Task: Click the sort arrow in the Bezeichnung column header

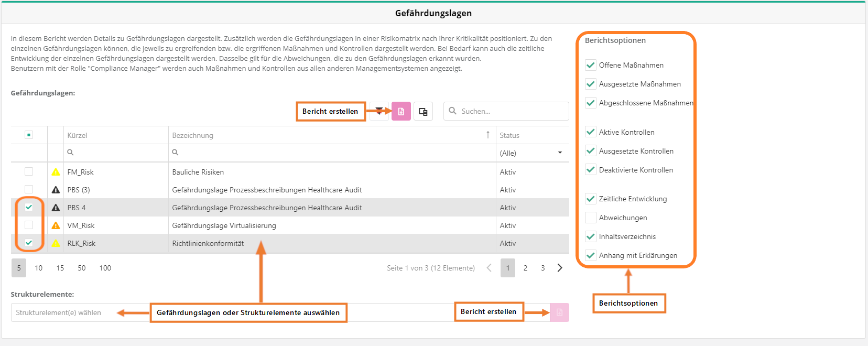Action: pos(487,135)
